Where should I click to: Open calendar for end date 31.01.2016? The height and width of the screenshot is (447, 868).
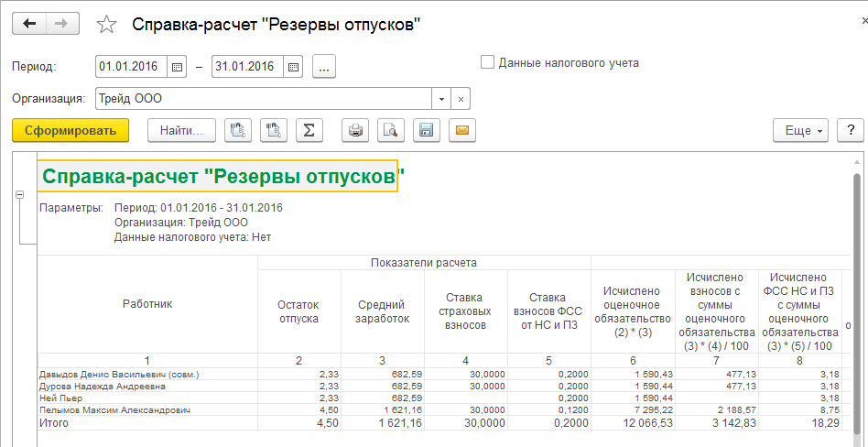point(293,67)
